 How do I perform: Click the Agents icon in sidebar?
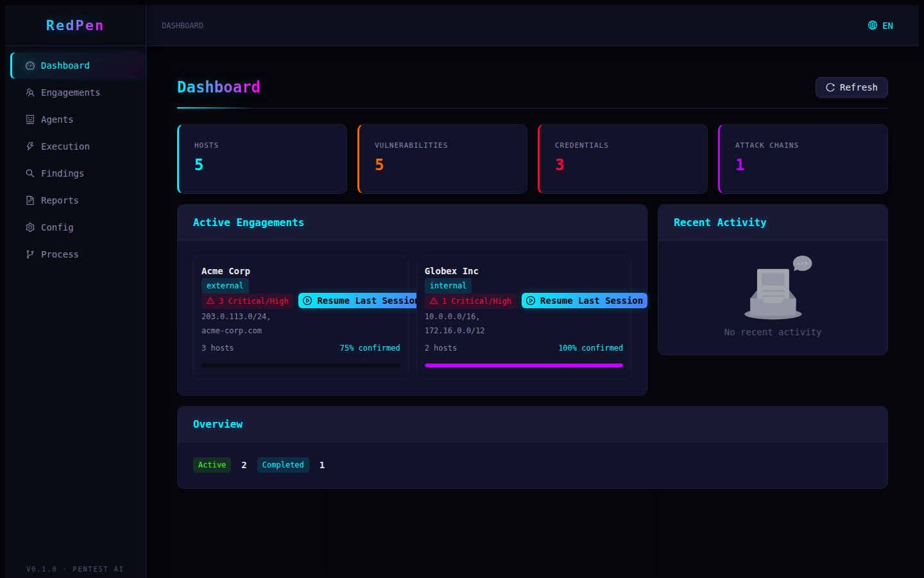pyautogui.click(x=30, y=119)
